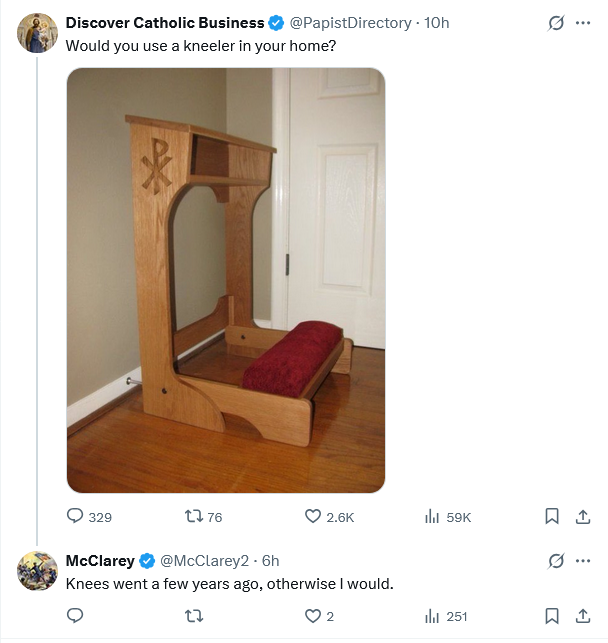Viewport: 608px width, 643px height.
Task: Open the @McClarey2 profile handle
Action: (204, 561)
